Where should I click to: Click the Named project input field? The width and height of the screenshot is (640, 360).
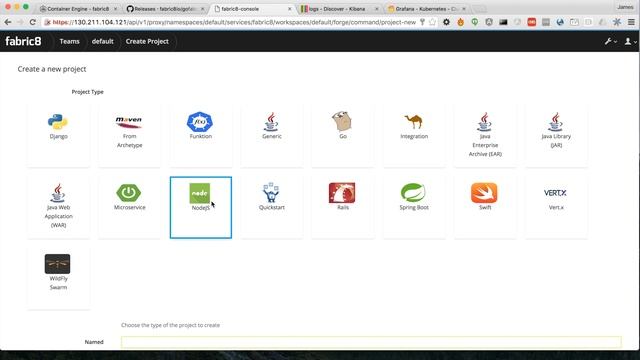(x=371, y=342)
